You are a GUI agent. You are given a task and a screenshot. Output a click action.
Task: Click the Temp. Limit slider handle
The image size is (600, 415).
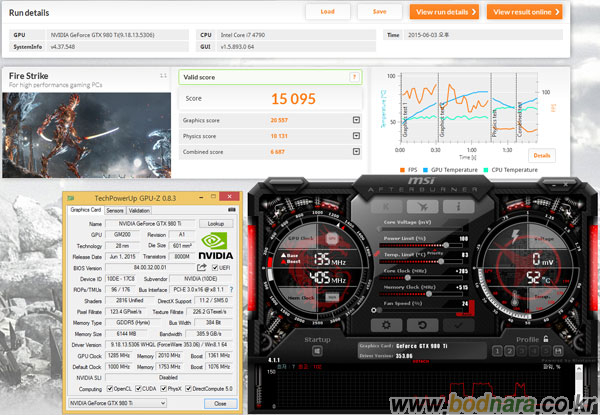pyautogui.click(x=441, y=261)
